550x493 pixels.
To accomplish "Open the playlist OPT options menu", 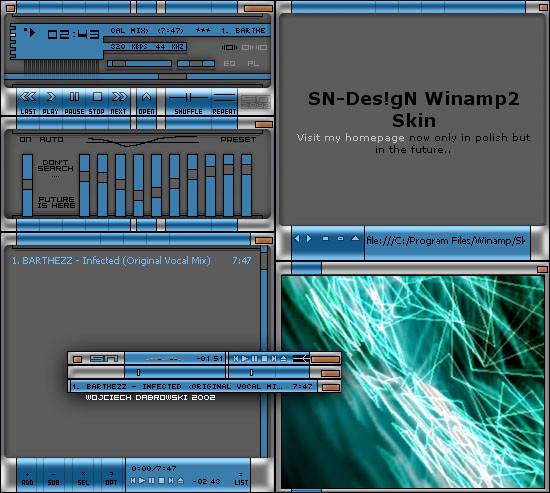I will tap(111, 479).
